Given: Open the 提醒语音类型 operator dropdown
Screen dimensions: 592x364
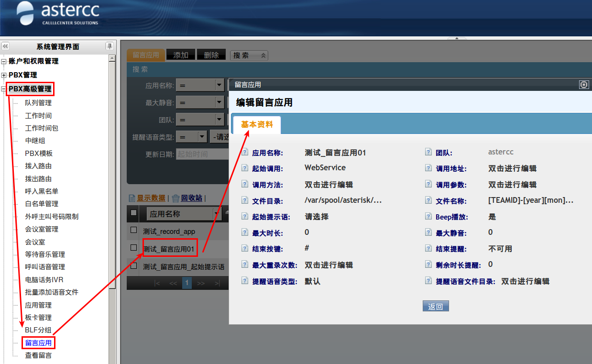Looking at the screenshot, I should pos(202,137).
